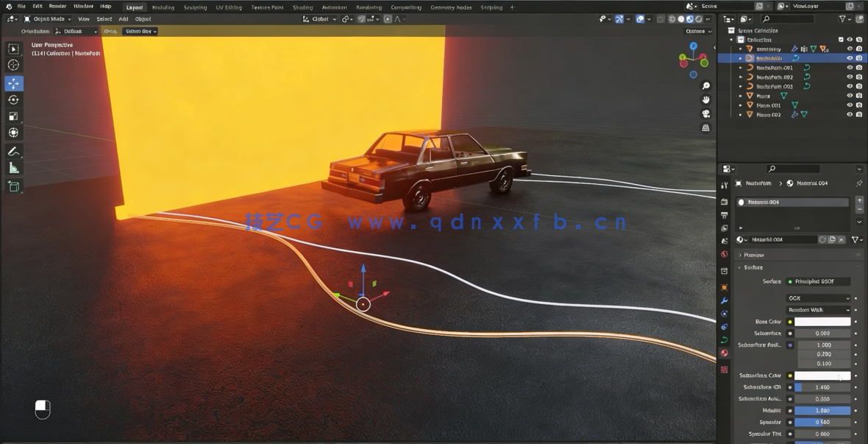
Task: Select the Move tool in the viewport toolbar
Action: [13, 83]
